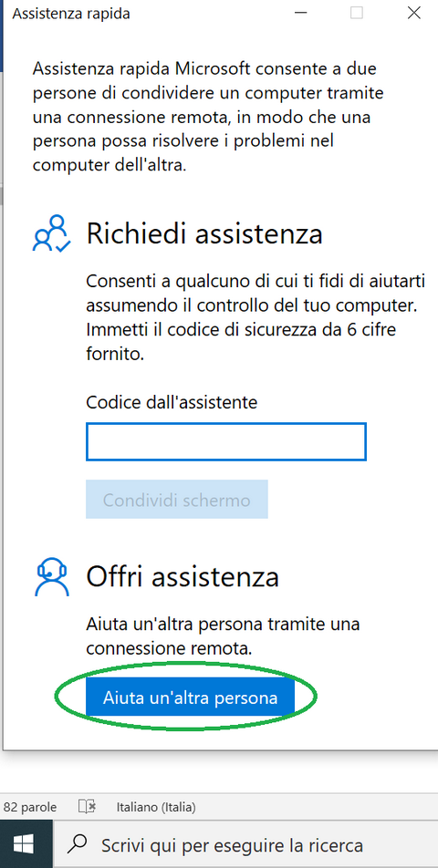
Task: Close the Assistenza rapida window
Action: tap(413, 13)
